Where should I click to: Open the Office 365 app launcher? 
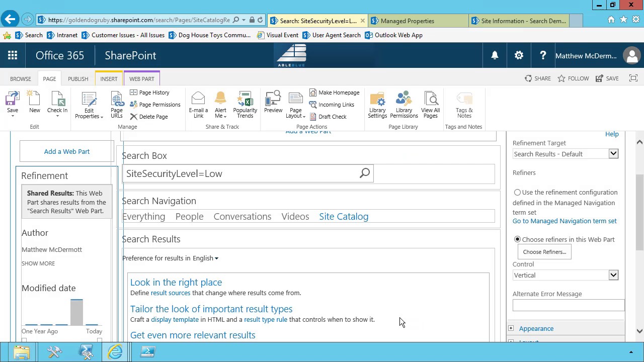point(13,56)
